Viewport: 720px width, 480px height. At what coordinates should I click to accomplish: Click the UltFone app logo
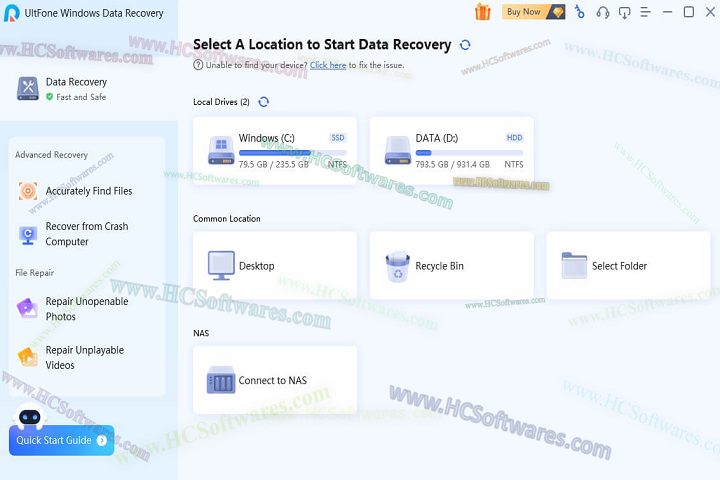point(11,13)
